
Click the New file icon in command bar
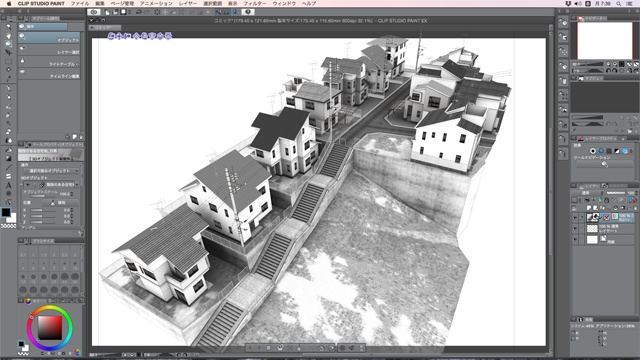107,12
